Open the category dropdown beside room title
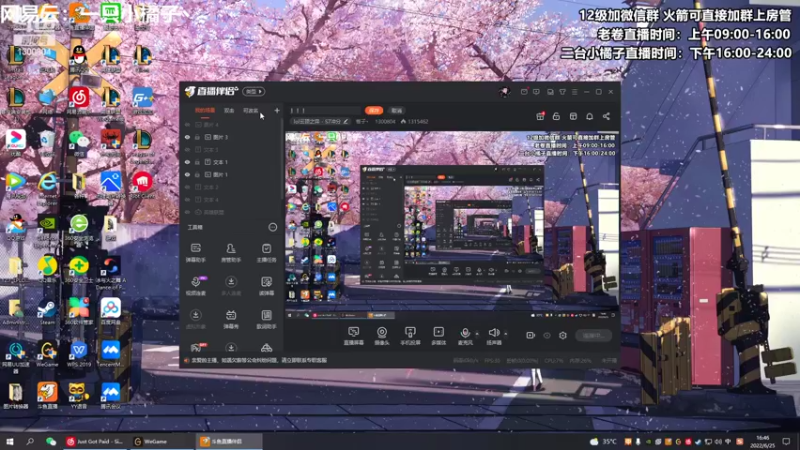Screen dimensions: 800x450 pyautogui.click(x=362, y=121)
